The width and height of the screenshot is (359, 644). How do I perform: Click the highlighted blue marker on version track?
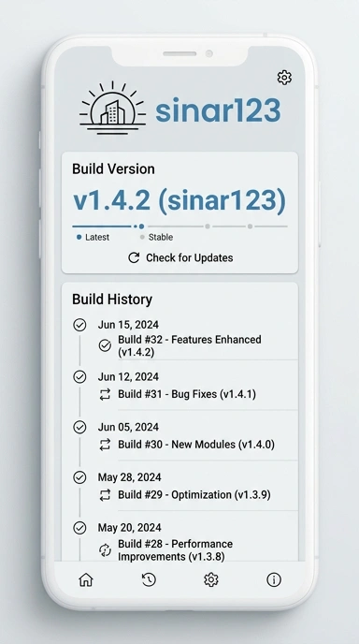click(141, 227)
